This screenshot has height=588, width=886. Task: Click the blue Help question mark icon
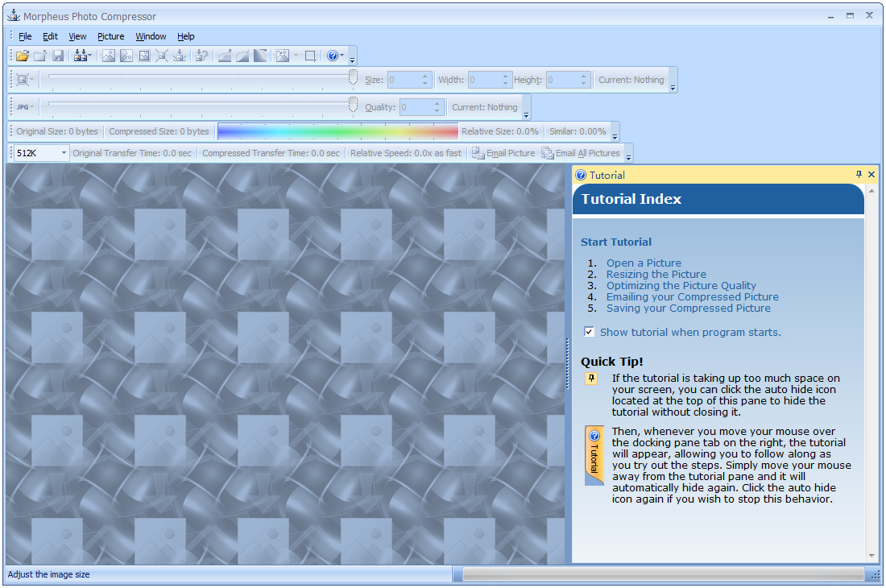click(x=332, y=56)
